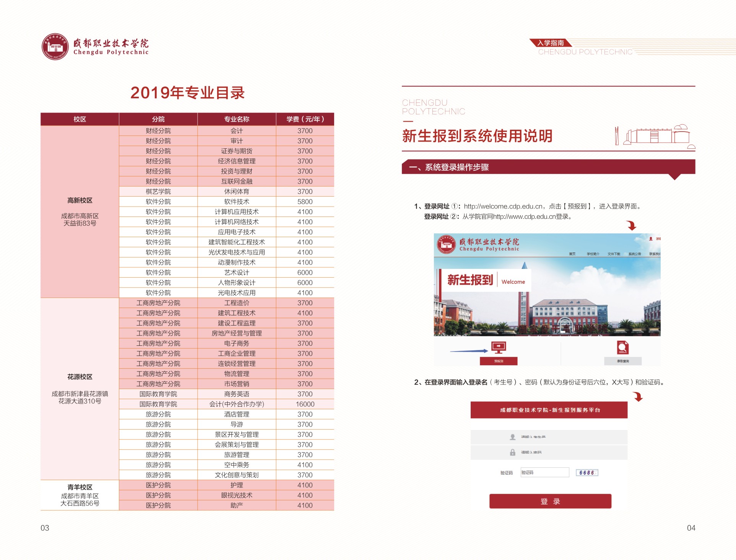736x560 pixels.
Task: Click the 物流管理 major cell
Action: click(x=237, y=374)
